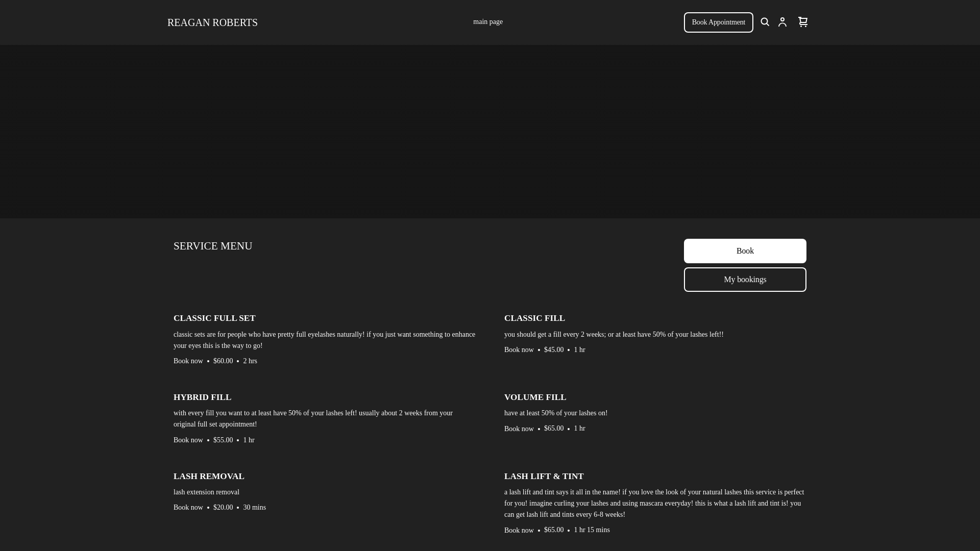Open the VOLUME FILL service

[x=535, y=397]
